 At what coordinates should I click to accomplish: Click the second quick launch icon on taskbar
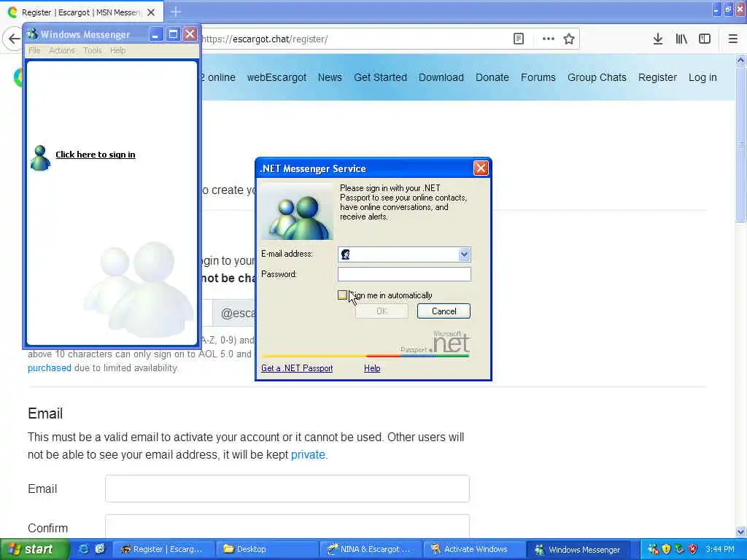(x=99, y=549)
